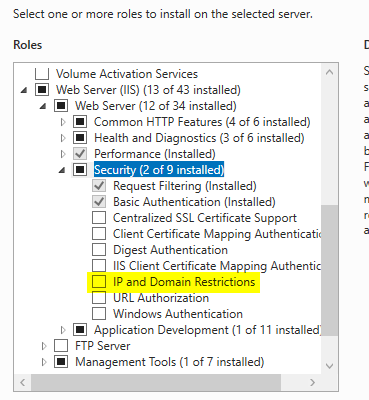Expand the Performance node

pyautogui.click(x=63, y=154)
